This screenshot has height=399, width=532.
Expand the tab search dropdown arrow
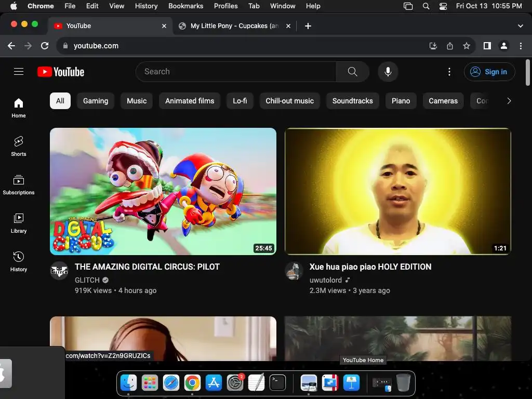[520, 26]
